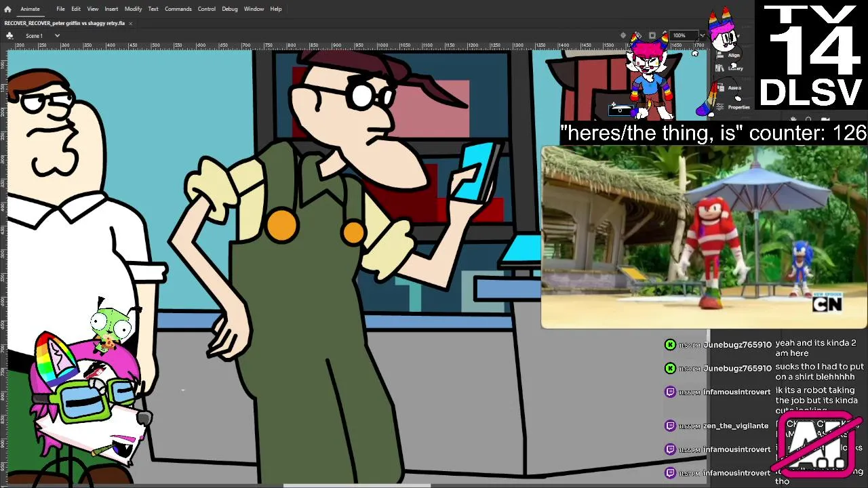Select the Animate workspace tab
Viewport: 868px width, 488px height.
tap(30, 9)
